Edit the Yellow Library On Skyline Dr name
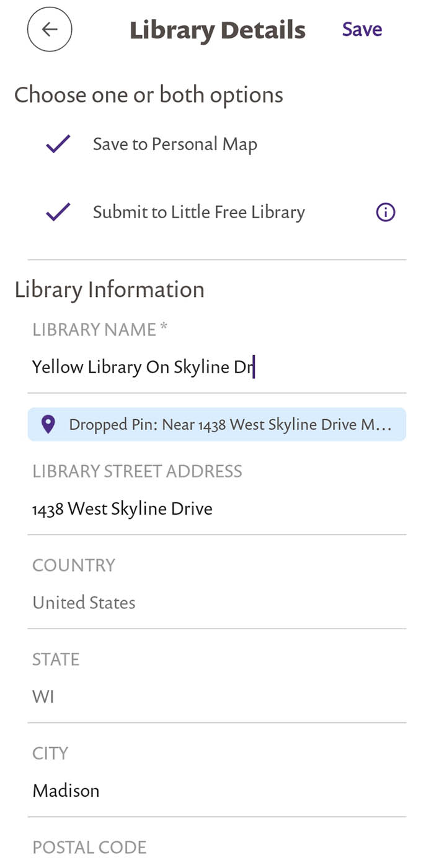The height and width of the screenshot is (868, 434). [x=143, y=367]
